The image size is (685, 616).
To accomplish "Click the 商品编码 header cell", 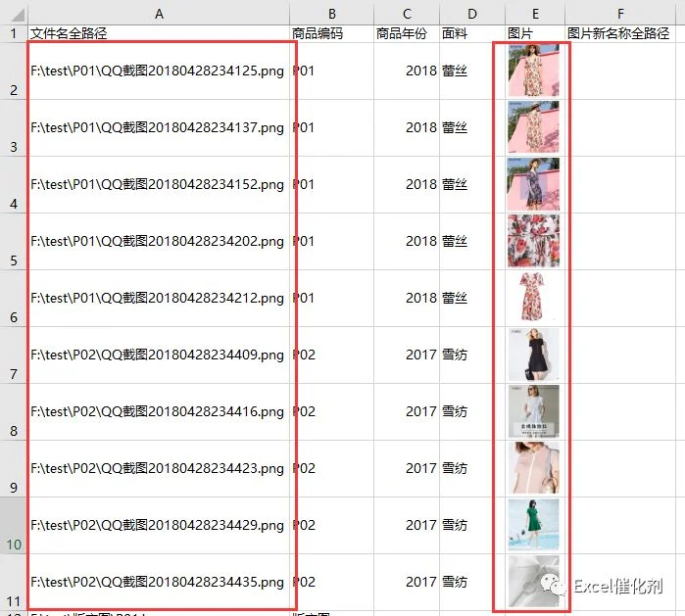I will click(x=331, y=33).
